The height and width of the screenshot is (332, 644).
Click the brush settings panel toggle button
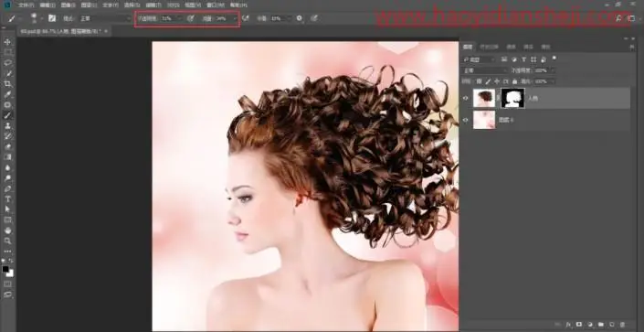point(52,18)
